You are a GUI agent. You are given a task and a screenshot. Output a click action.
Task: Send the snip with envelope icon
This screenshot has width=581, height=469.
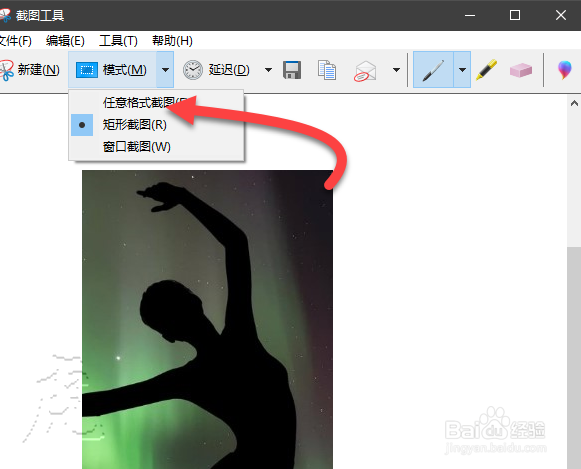coord(365,71)
